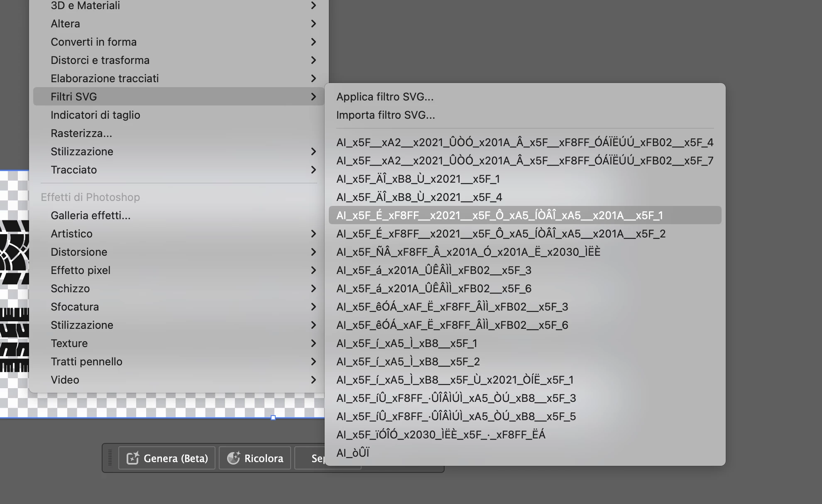Click the bottom selection handle on artboard

click(x=273, y=418)
